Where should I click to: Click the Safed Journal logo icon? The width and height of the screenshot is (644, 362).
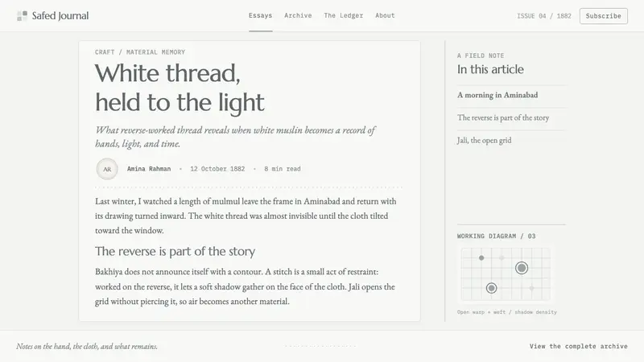click(23, 16)
